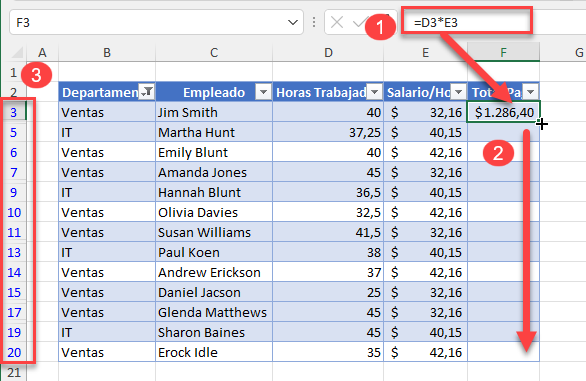Select row 2 header
The width and height of the screenshot is (586, 381).
tap(14, 92)
